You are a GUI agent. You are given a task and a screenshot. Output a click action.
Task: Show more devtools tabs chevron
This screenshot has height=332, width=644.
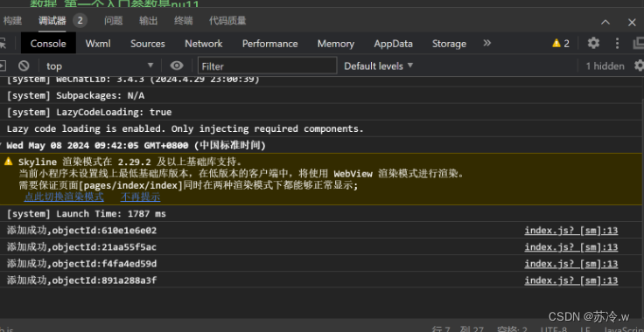tap(487, 43)
